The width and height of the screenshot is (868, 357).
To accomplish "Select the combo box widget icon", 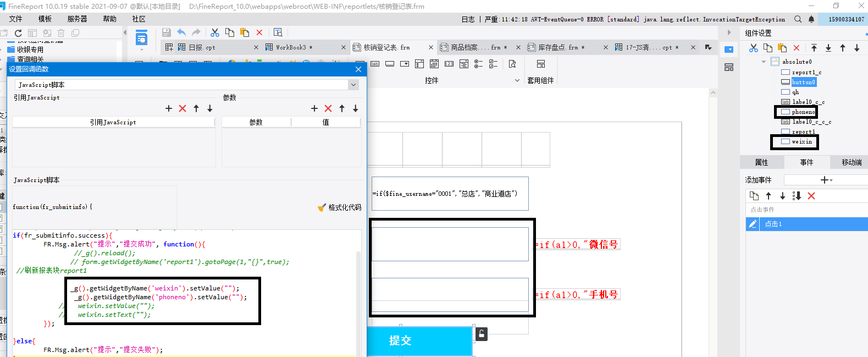I will coord(405,64).
